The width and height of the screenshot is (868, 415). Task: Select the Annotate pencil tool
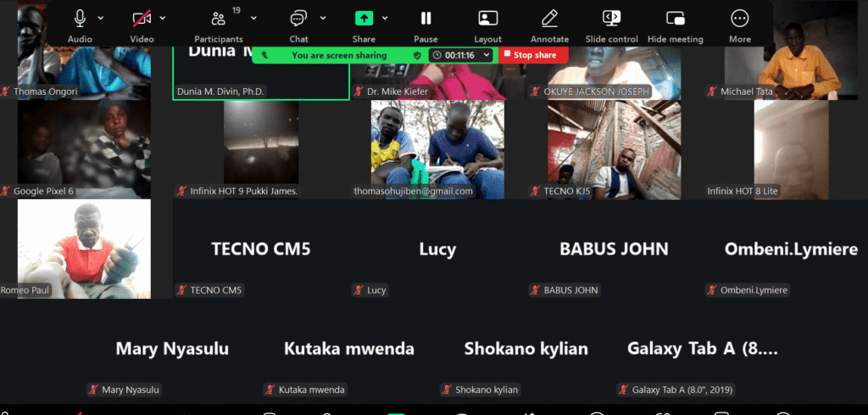pos(549,19)
